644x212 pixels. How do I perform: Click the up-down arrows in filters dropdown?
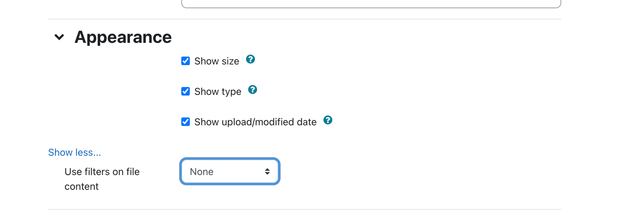tap(267, 172)
